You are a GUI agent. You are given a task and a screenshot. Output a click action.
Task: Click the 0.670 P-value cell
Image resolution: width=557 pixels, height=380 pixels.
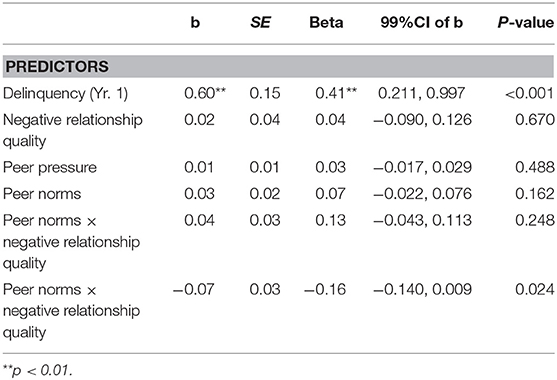point(535,120)
